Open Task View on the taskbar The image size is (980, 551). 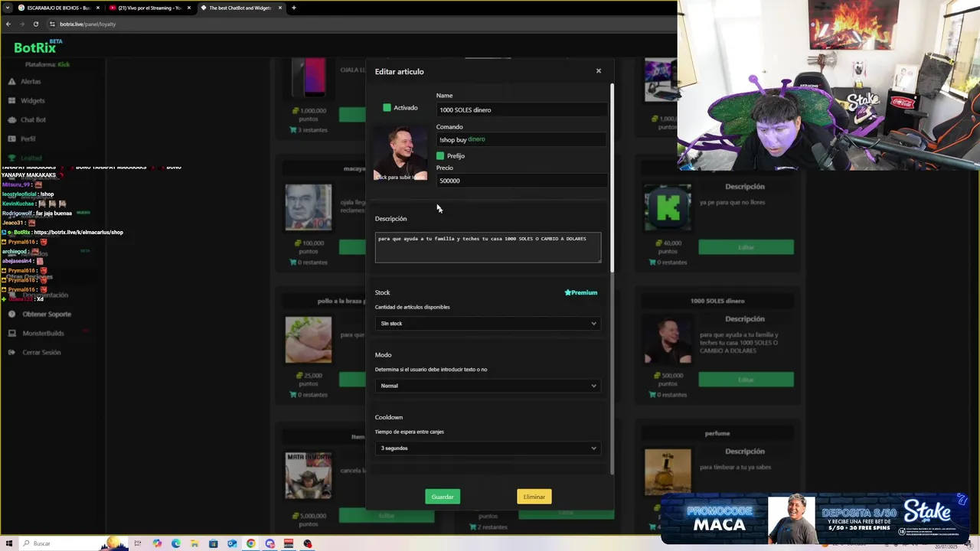pos(138,544)
